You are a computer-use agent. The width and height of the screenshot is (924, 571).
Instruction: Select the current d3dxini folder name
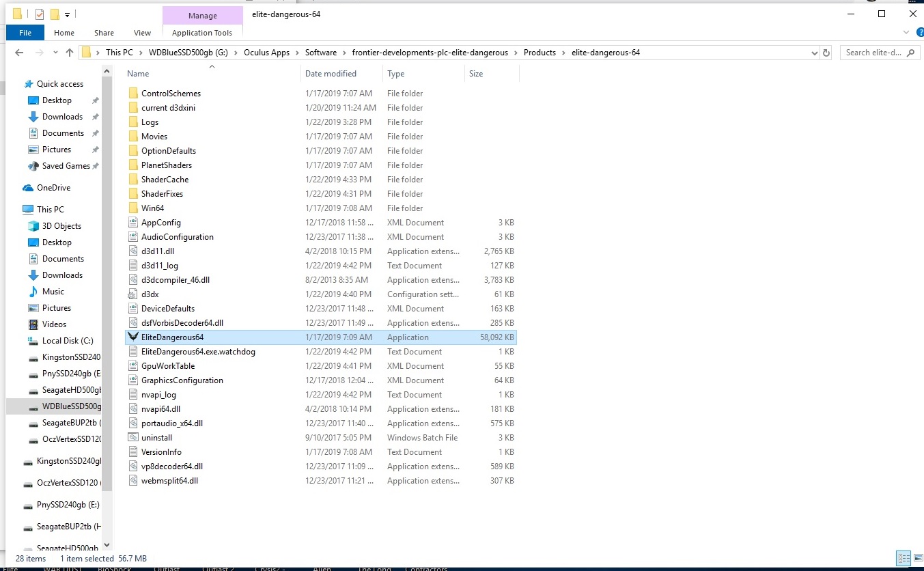[x=169, y=107]
